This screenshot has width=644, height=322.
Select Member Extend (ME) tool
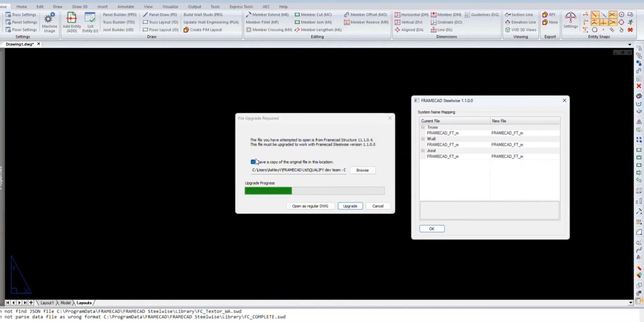point(267,15)
